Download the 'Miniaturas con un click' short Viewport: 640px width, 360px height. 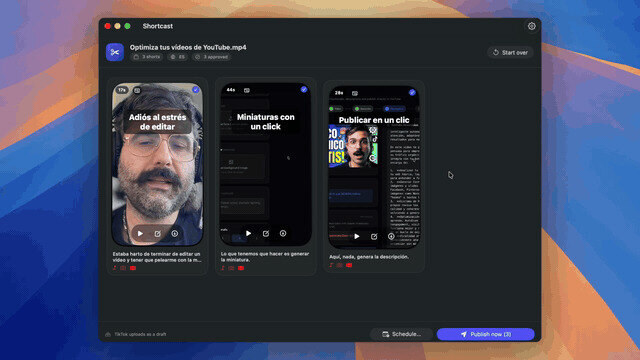click(283, 233)
